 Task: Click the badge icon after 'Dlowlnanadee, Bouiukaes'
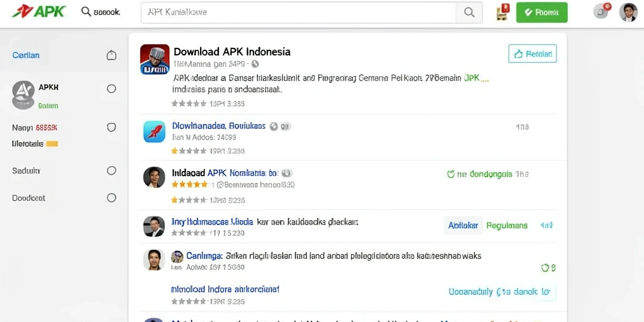(280, 126)
